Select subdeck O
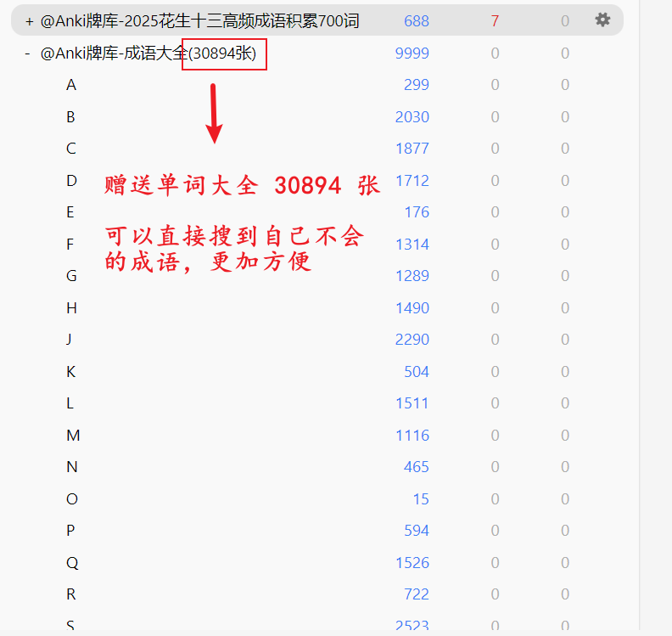 click(72, 498)
